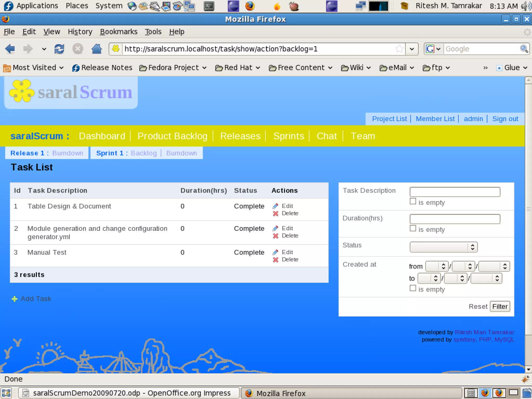
Task: Click the search magnifier in the Google box
Action: click(524, 49)
